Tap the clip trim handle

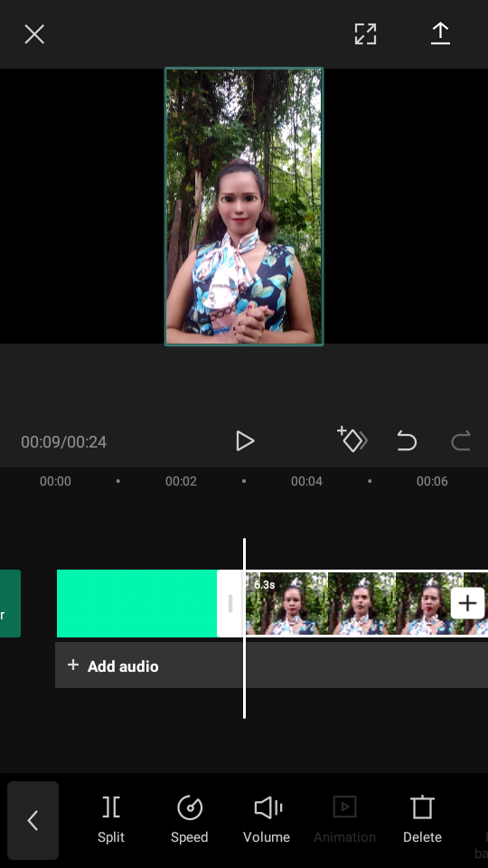(x=230, y=603)
